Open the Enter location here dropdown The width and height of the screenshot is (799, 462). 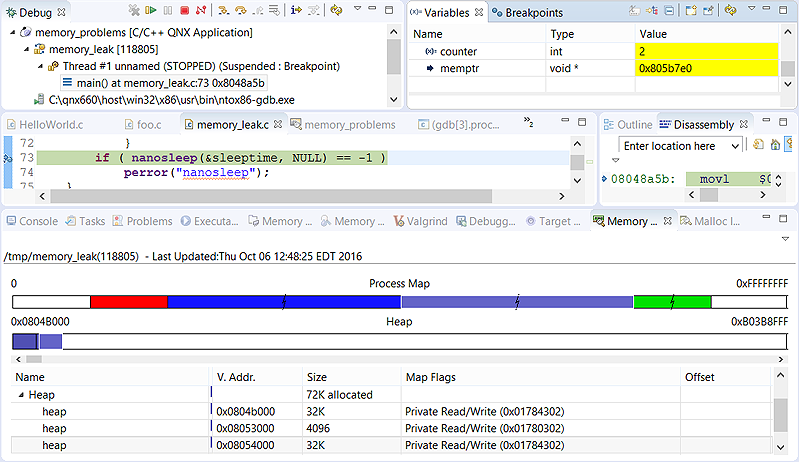(734, 146)
